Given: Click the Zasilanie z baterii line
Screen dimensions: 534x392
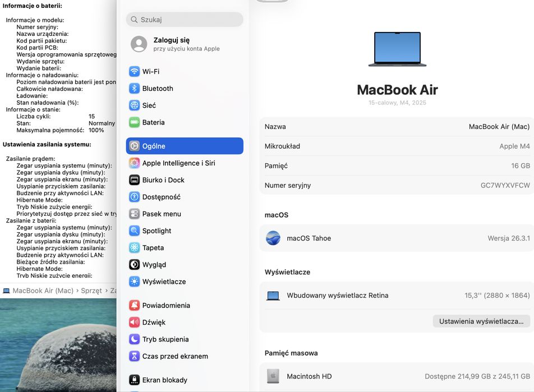Looking at the screenshot, I should (31, 221).
